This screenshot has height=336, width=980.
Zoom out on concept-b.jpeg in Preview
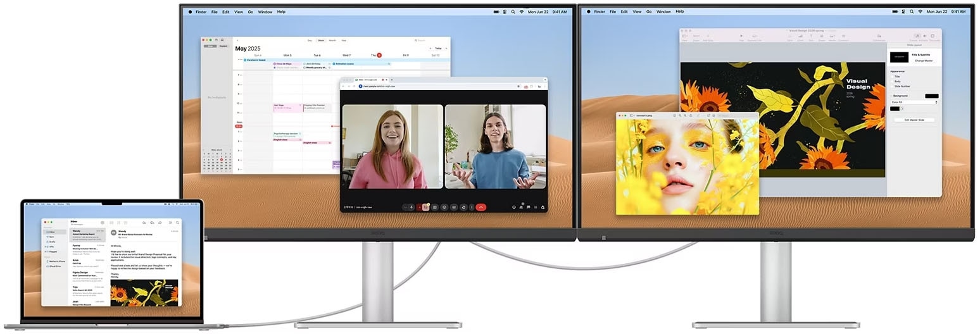tap(680, 116)
